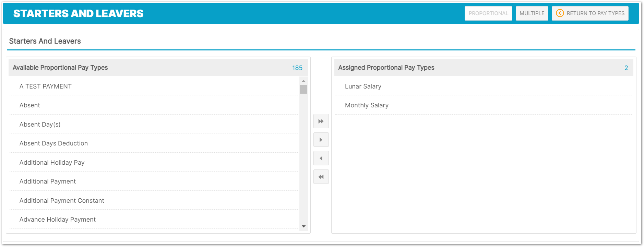The width and height of the screenshot is (644, 247).
Task: Select Lunar Salary in assigned list
Action: click(x=363, y=86)
